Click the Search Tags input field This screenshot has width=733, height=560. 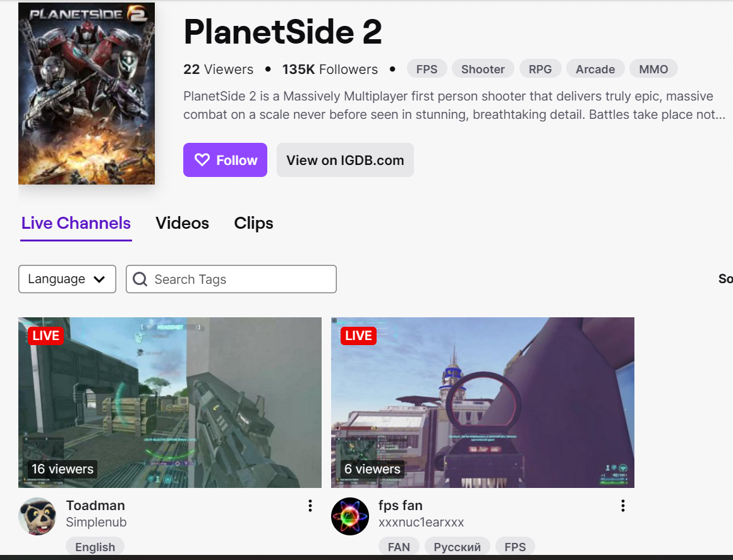[x=231, y=279]
